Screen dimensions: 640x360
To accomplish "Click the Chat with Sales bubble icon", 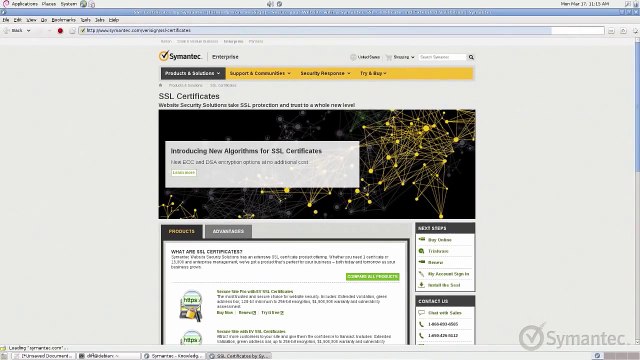I will (422, 313).
